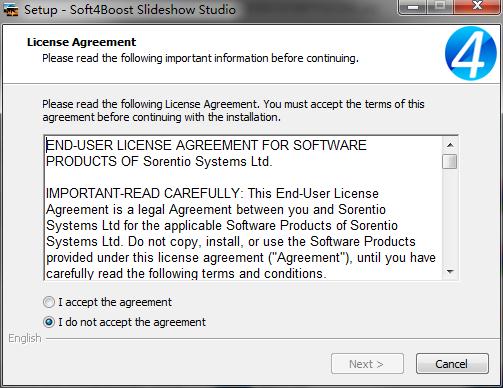
Task: Close the Setup window with X
Action: click(x=477, y=7)
